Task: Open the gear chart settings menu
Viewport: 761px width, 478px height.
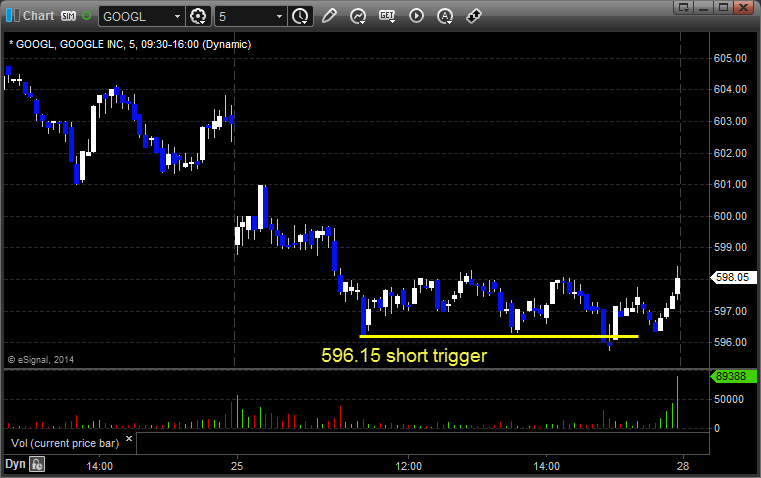Action: click(x=198, y=16)
